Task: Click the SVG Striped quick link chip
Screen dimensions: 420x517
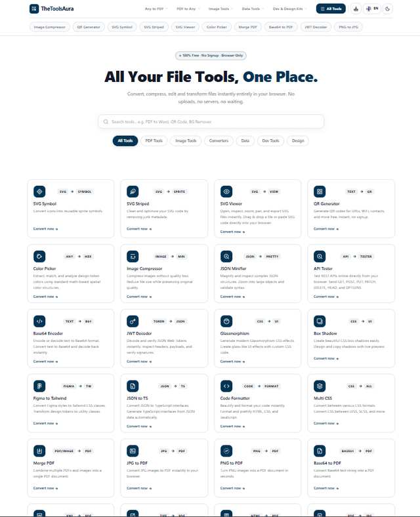Action: pos(154,27)
